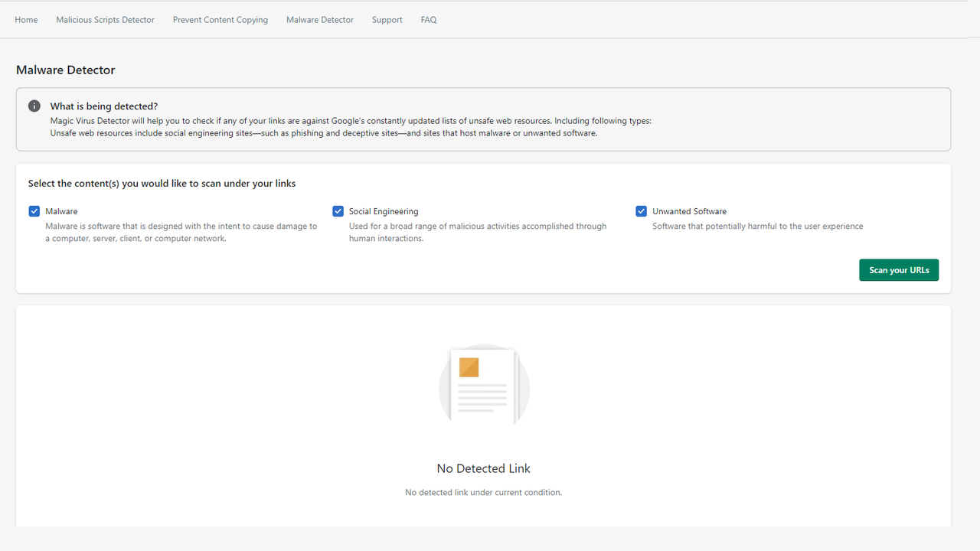Click the info icon in the banner
Image resolution: width=980 pixels, height=551 pixels.
[x=34, y=106]
